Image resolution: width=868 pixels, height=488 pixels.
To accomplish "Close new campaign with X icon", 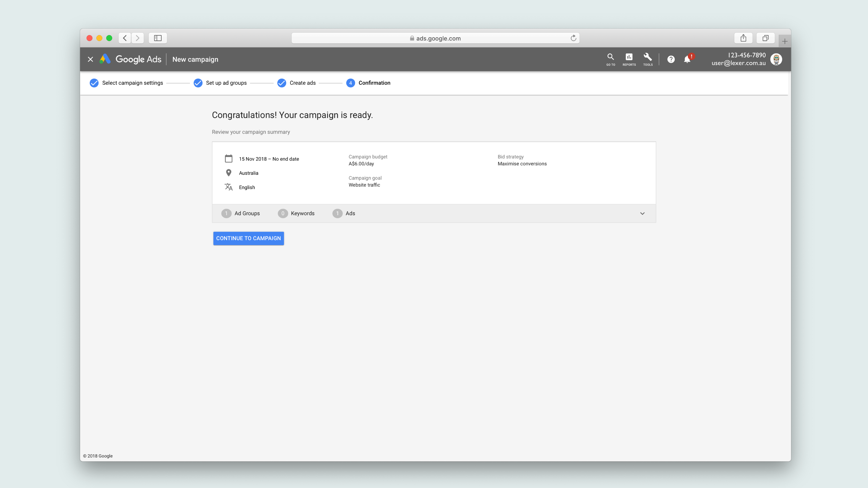I will [x=90, y=59].
